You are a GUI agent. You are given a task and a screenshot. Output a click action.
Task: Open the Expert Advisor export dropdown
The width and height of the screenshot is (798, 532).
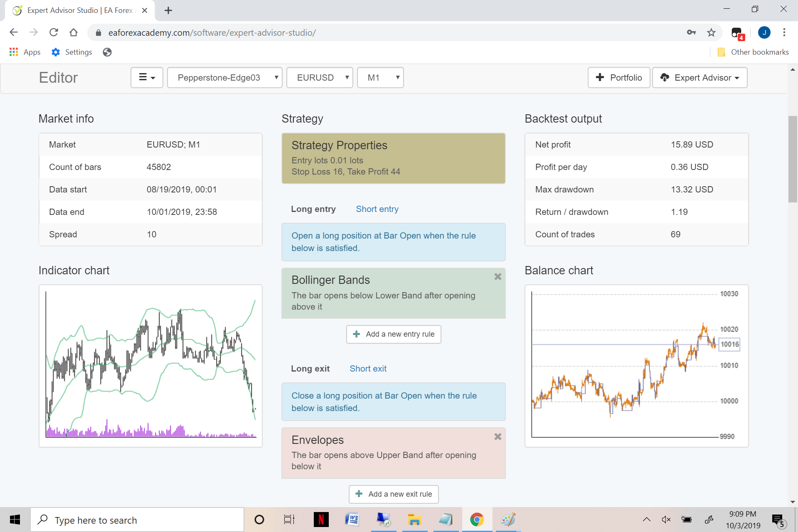tap(700, 78)
